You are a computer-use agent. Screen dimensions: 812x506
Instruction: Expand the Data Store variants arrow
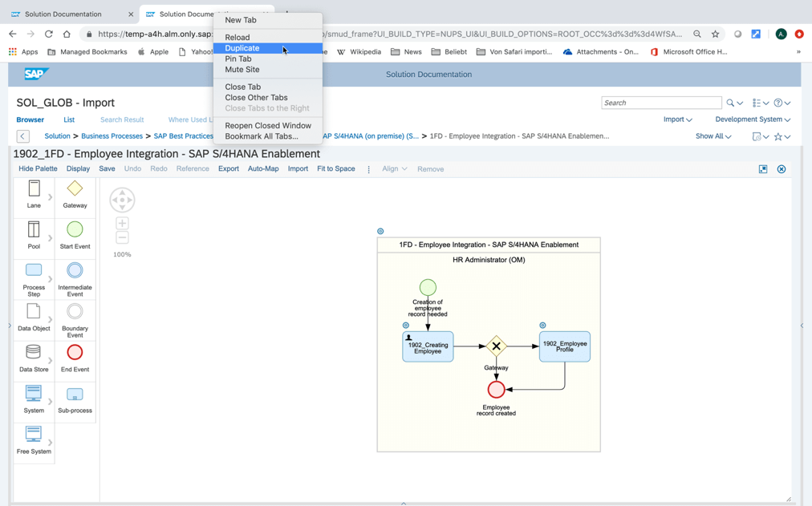(x=51, y=361)
